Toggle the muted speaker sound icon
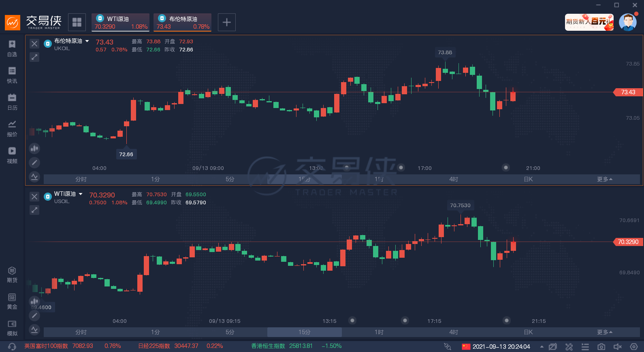 [617, 347]
